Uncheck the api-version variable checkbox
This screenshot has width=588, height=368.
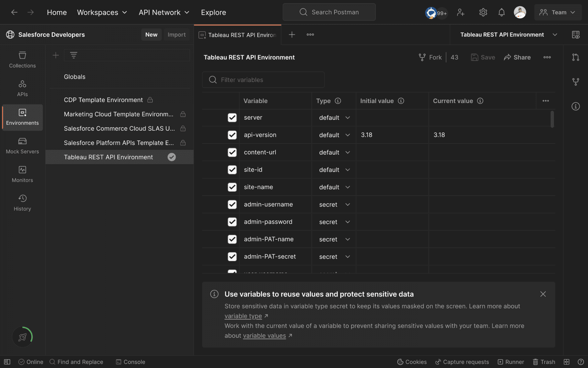tap(232, 135)
